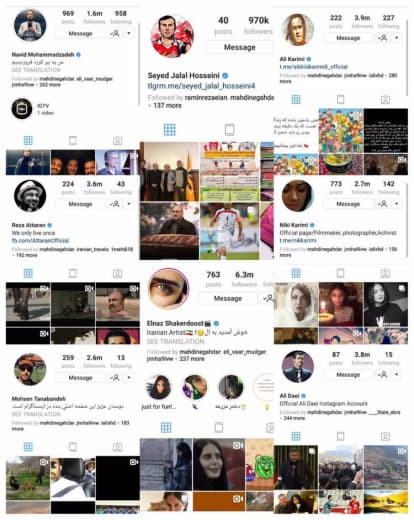Image resolution: width=414 pixels, height=520 pixels.
Task: Message Seyed Jalal Hosseini
Action: point(240,47)
